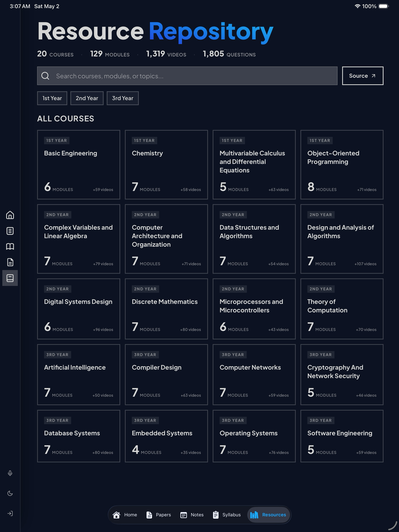Click the "1,319 VIDEOS" statistic

(166, 54)
